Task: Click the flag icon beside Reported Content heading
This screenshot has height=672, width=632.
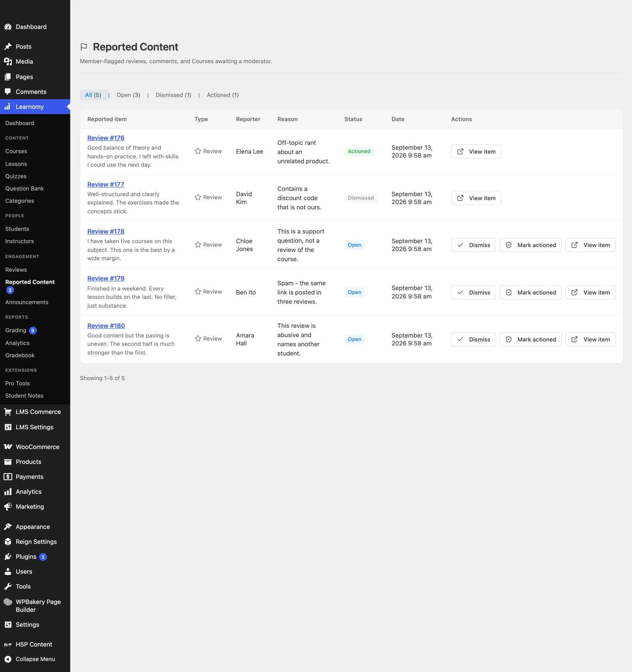Action: coord(84,47)
